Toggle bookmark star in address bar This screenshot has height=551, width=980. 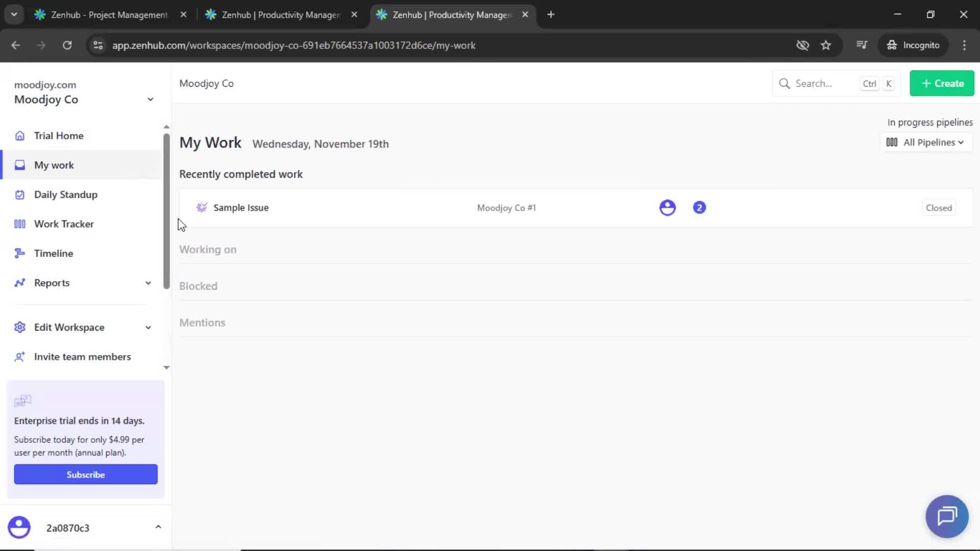[826, 45]
